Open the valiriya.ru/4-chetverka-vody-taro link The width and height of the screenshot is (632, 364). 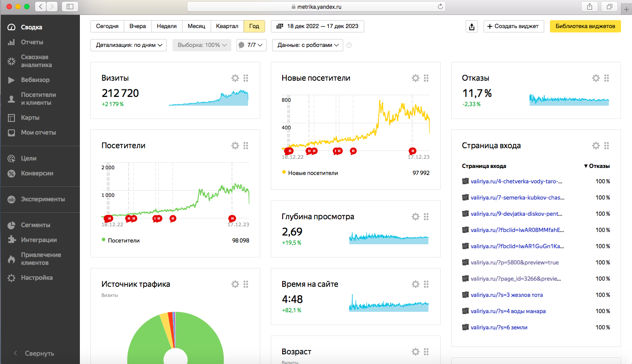[517, 181]
